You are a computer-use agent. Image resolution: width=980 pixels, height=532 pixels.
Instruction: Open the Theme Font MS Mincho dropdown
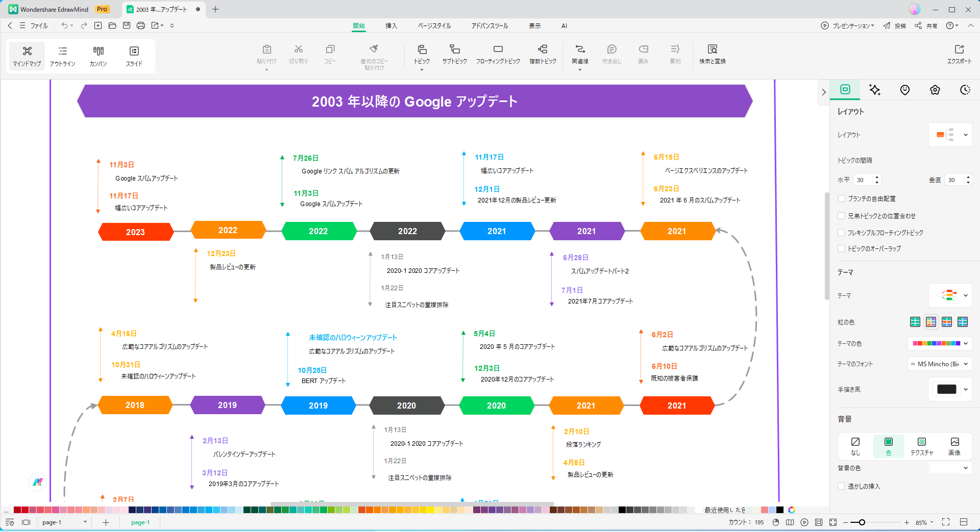click(940, 364)
